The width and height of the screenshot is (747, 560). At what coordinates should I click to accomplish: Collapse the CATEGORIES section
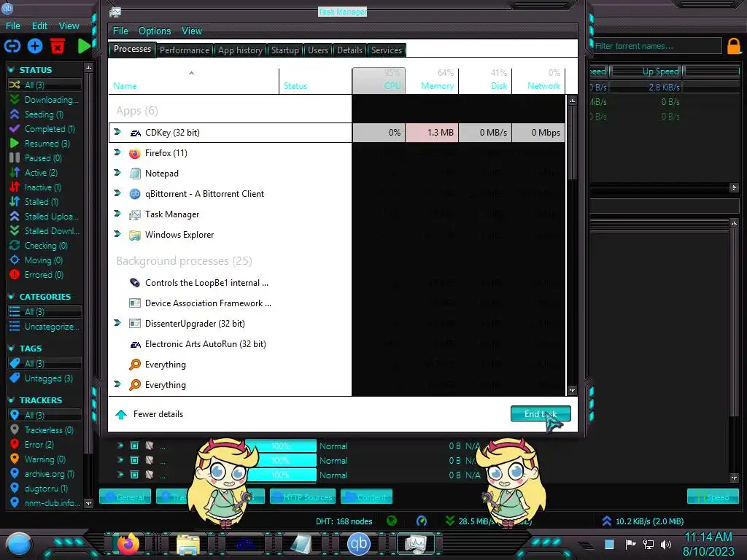(11, 296)
